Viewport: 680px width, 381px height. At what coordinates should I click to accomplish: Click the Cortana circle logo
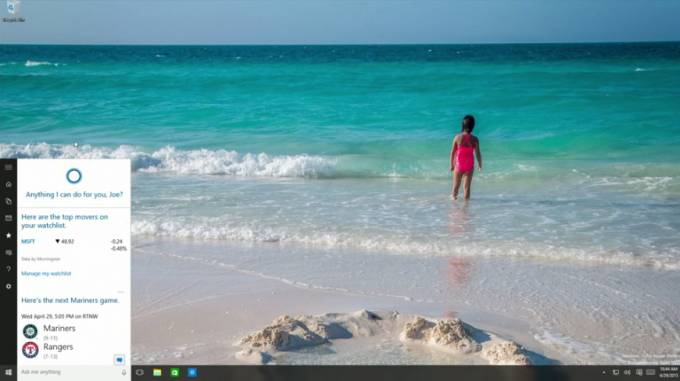coord(74,176)
